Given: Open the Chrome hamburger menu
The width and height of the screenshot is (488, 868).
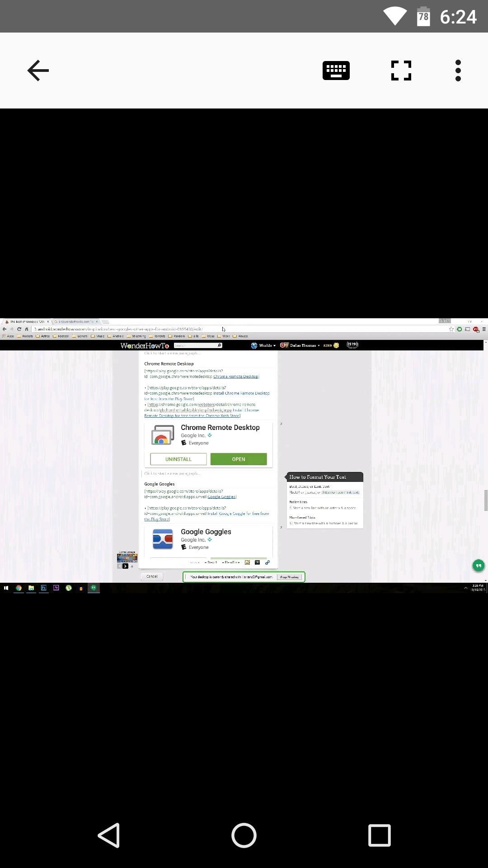Looking at the screenshot, I should [484, 329].
